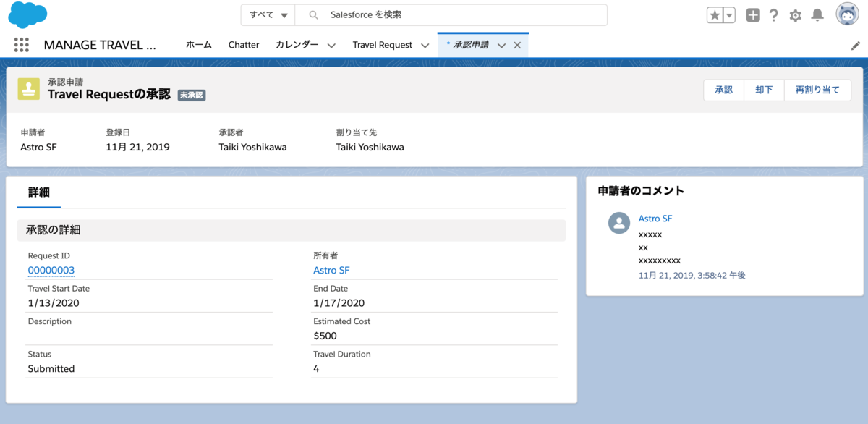The width and height of the screenshot is (868, 424).
Task: Open the global actions plus icon
Action: 753,15
